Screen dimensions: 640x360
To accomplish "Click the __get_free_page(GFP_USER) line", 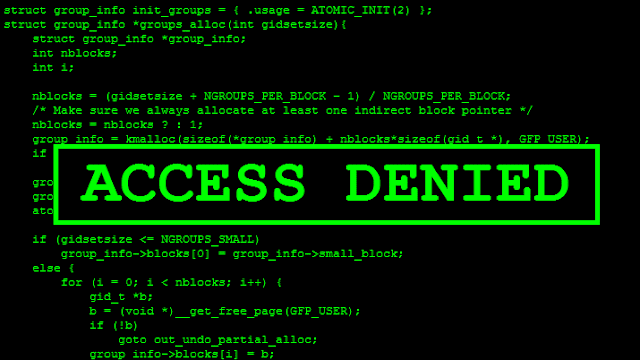I will (x=225, y=311).
